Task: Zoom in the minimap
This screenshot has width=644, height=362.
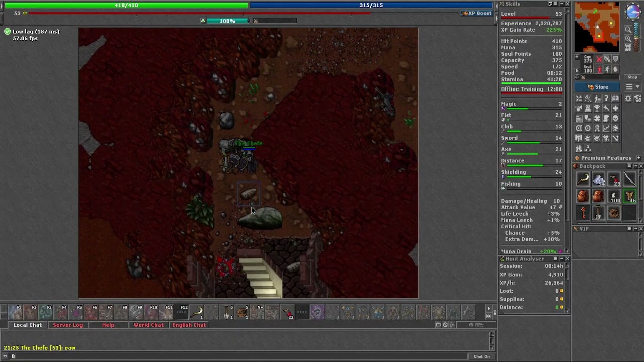Action: pyautogui.click(x=628, y=39)
